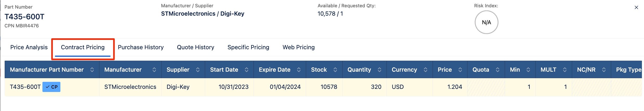Switch to Price Analysis tab
Image resolution: width=644 pixels, height=111 pixels.
click(x=29, y=47)
